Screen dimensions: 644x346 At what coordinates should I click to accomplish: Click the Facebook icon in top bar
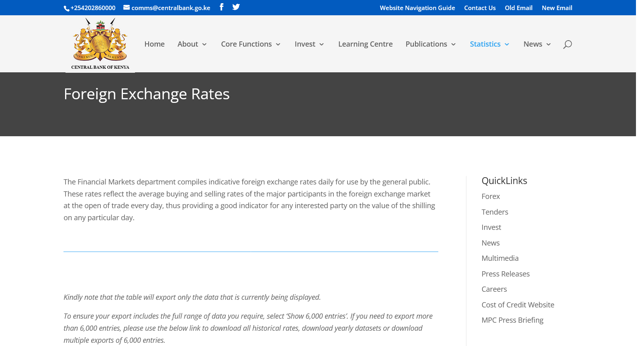[x=221, y=7]
